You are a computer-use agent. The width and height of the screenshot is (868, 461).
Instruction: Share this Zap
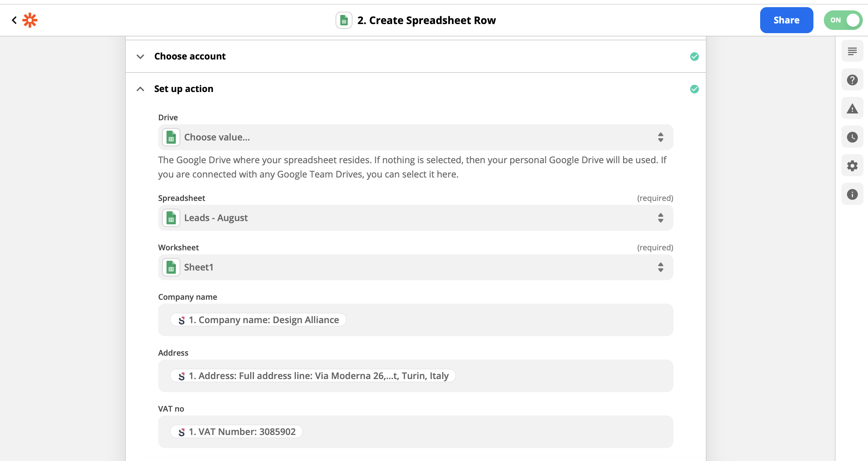pos(786,20)
